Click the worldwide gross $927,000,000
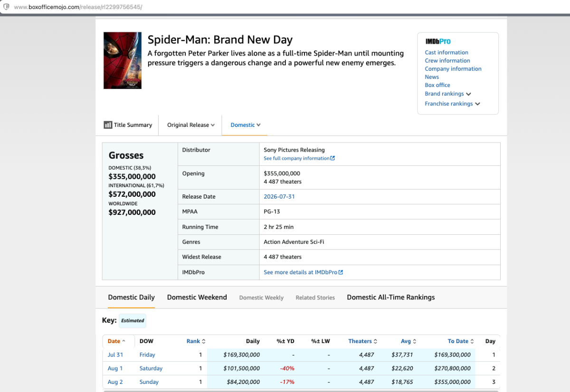Viewport: 570px width, 392px height. click(x=132, y=212)
